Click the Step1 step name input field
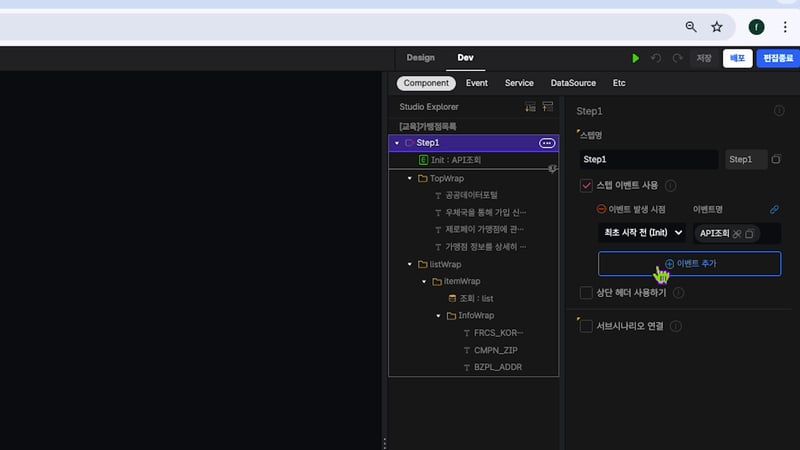The image size is (800, 450). click(648, 159)
